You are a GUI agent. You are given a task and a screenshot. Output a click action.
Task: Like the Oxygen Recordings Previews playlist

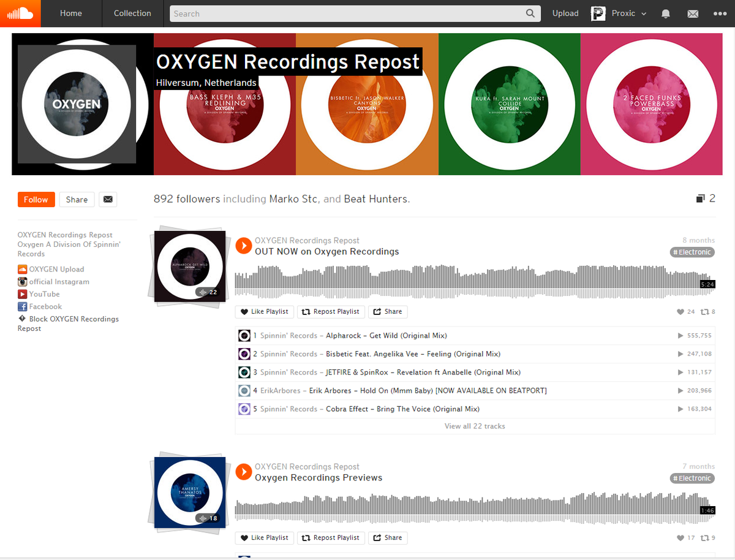(265, 538)
